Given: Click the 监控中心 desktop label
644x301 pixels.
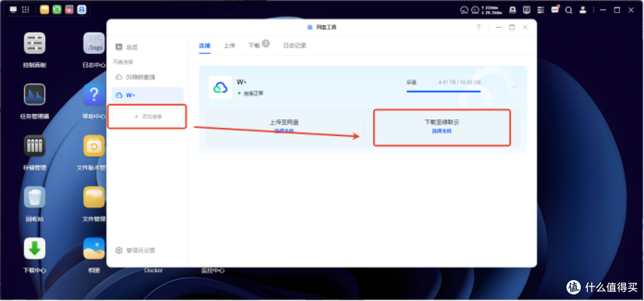Looking at the screenshot, I should click(213, 271).
